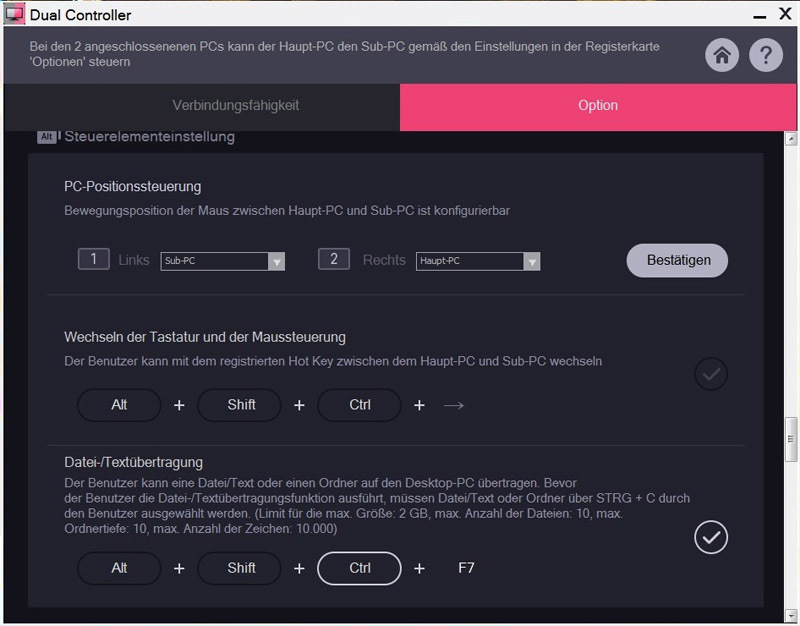The height and width of the screenshot is (626, 800).
Task: Open the Rechts Haupt-PC dropdown
Action: (x=478, y=261)
